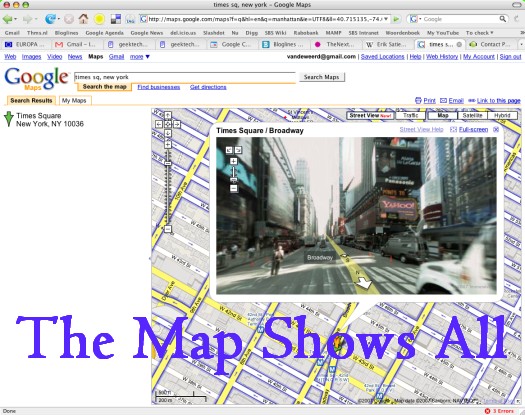525x415 pixels.
Task: Pan the map left with the arrow
Action: (159, 124)
